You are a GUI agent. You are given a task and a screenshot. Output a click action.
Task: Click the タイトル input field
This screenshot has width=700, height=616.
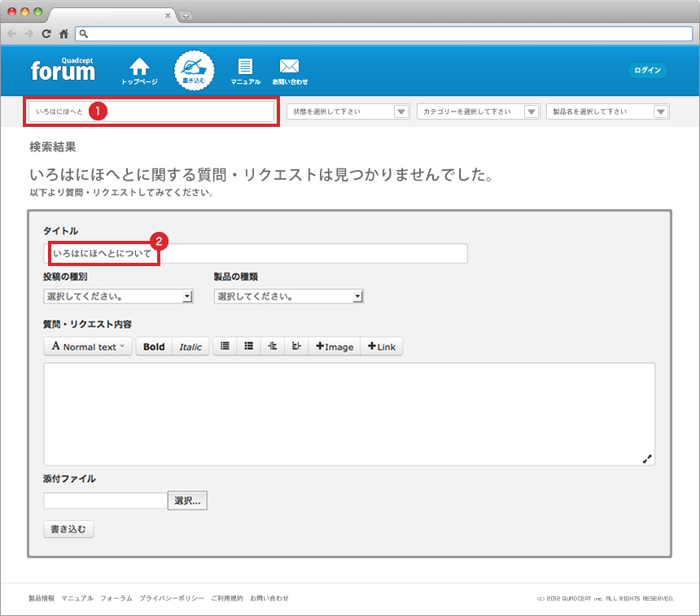(309, 254)
